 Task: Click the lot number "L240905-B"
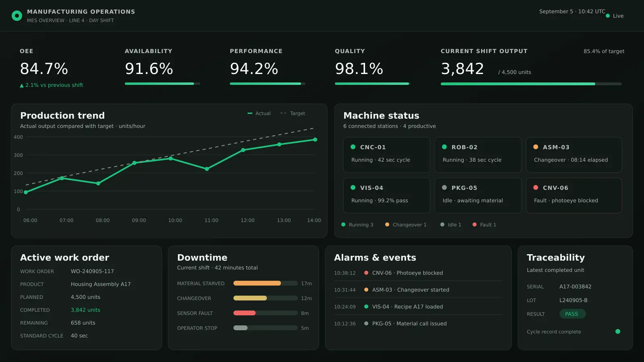click(x=573, y=300)
